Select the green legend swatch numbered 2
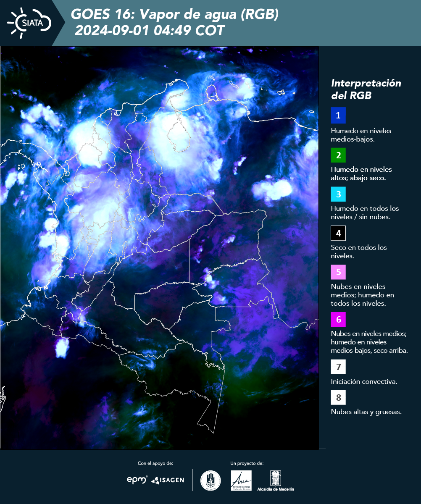The image size is (421, 504). click(x=338, y=155)
